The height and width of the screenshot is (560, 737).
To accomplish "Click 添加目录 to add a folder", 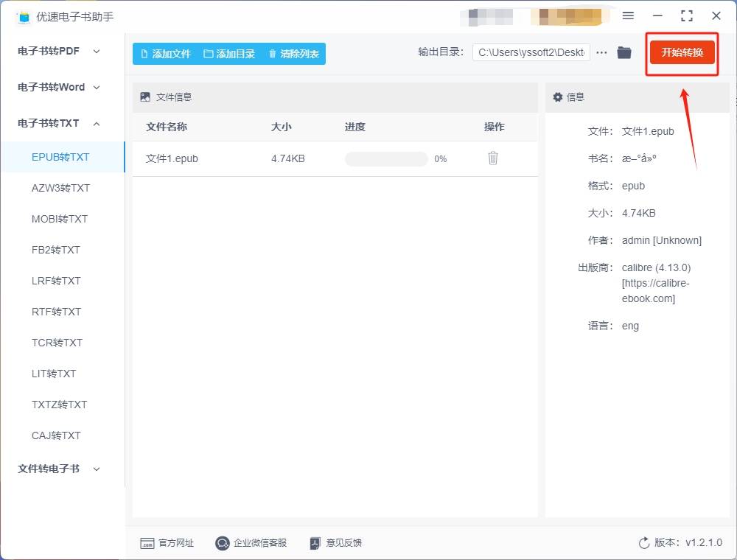I will coord(229,54).
